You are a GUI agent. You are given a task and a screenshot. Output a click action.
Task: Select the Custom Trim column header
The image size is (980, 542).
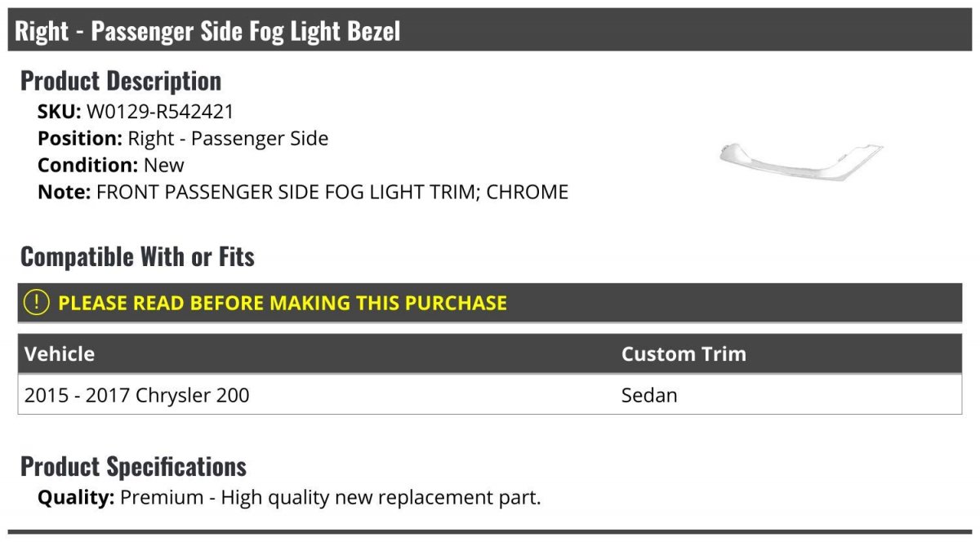click(x=684, y=353)
